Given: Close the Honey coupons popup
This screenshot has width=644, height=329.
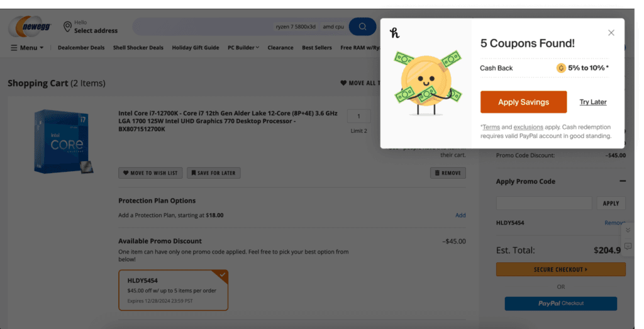Looking at the screenshot, I should (611, 33).
